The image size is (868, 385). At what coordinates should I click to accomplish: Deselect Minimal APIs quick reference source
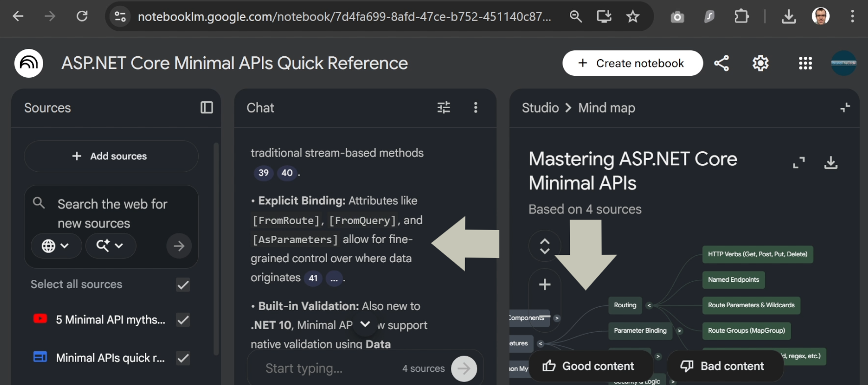pyautogui.click(x=183, y=358)
